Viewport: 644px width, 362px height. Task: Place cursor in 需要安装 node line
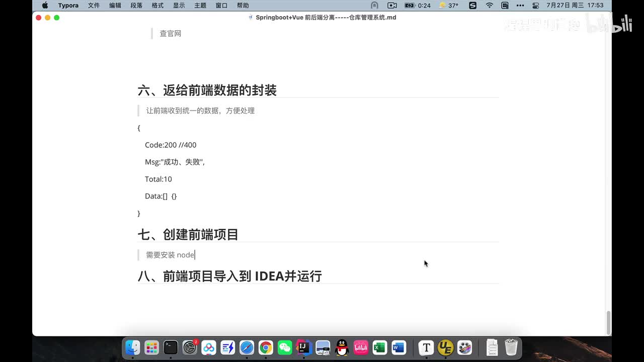170,255
